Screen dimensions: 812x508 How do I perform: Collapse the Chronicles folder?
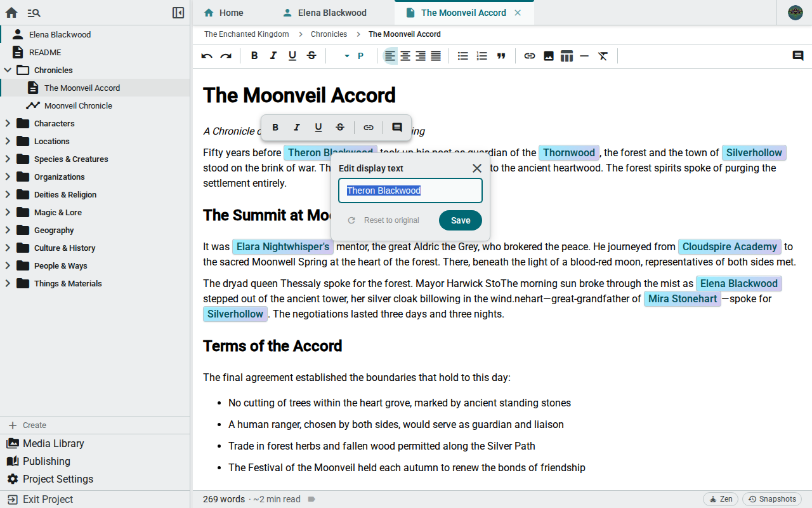(8, 70)
